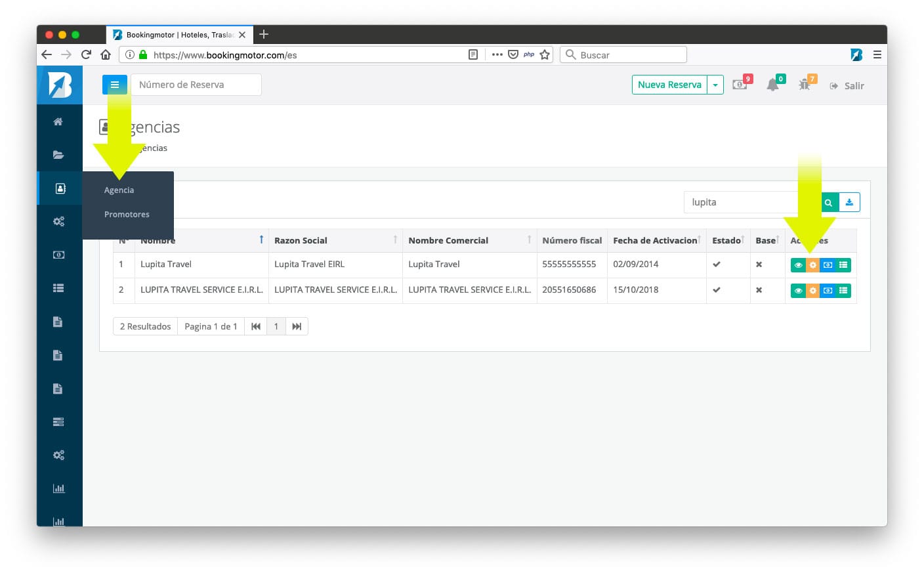This screenshot has height=575, width=924.
Task: Open list icon for LUPITA TRAVEL SERVICE row
Action: [843, 290]
